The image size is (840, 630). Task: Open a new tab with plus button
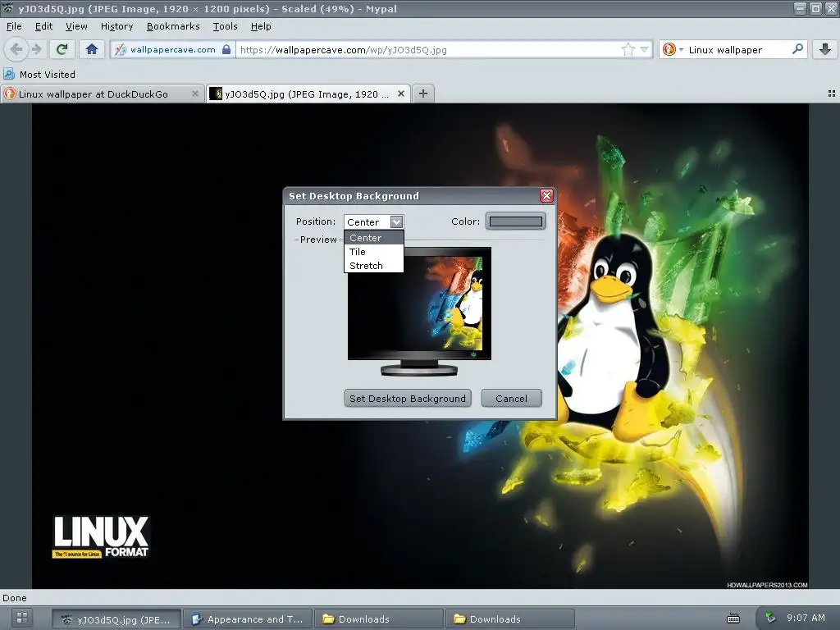pyautogui.click(x=423, y=94)
